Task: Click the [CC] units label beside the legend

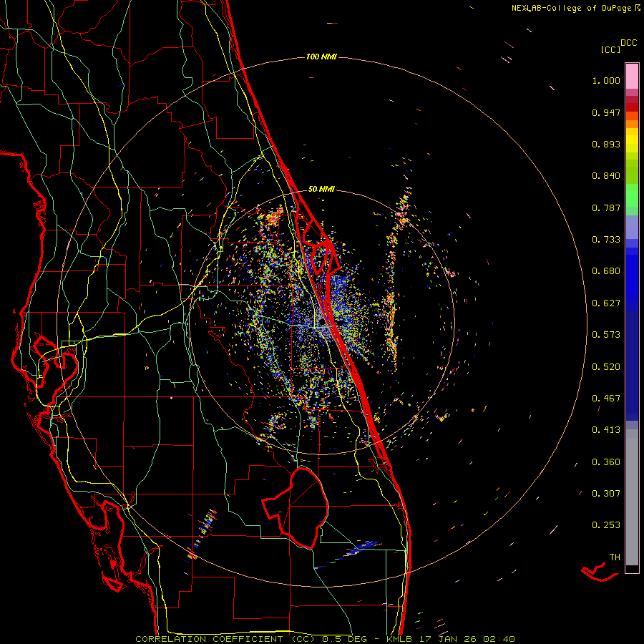Action: tap(611, 49)
